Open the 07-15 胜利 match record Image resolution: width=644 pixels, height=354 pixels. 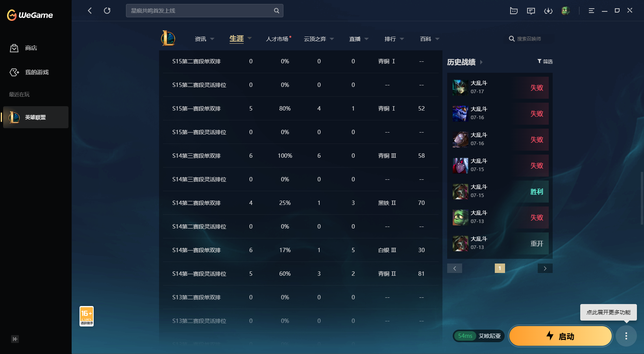[x=500, y=192]
